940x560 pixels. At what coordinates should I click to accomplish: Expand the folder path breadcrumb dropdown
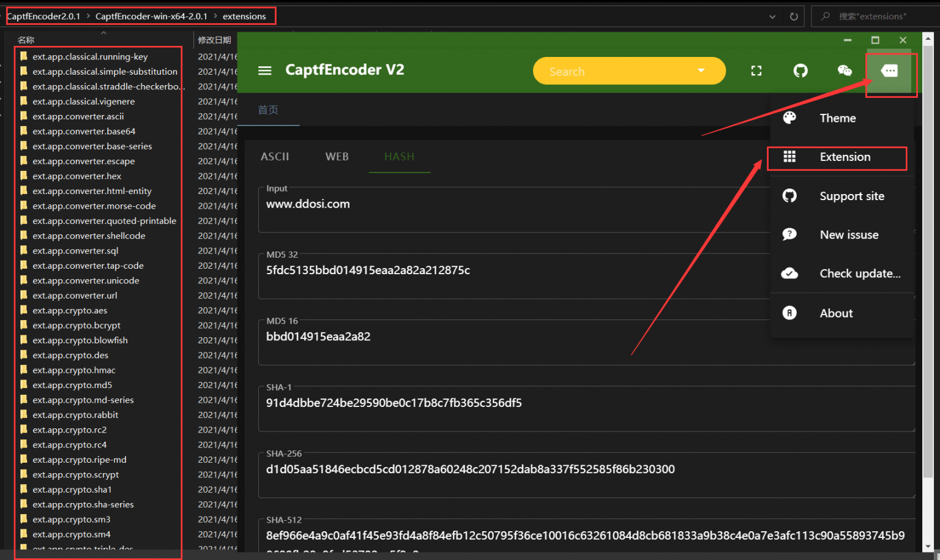click(x=772, y=16)
